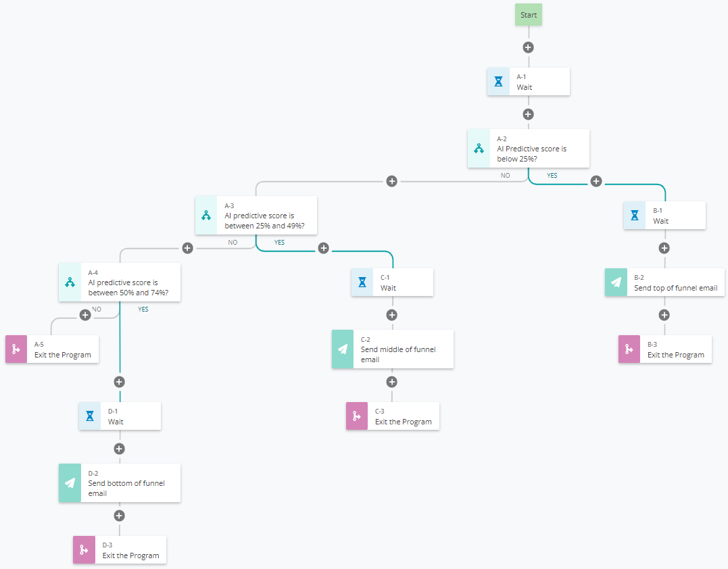Select B-3 Exit the Program label
The width and height of the screenshot is (728, 569).
click(x=676, y=355)
